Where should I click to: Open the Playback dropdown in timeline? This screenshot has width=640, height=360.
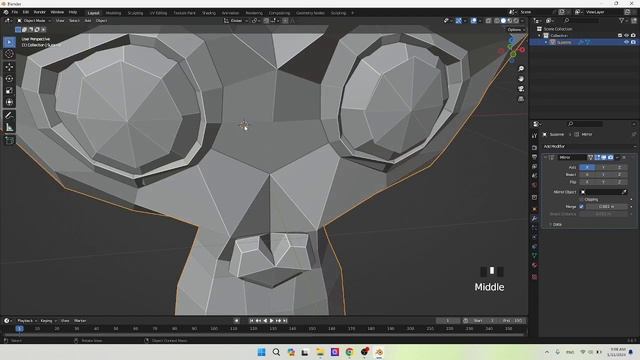point(27,321)
